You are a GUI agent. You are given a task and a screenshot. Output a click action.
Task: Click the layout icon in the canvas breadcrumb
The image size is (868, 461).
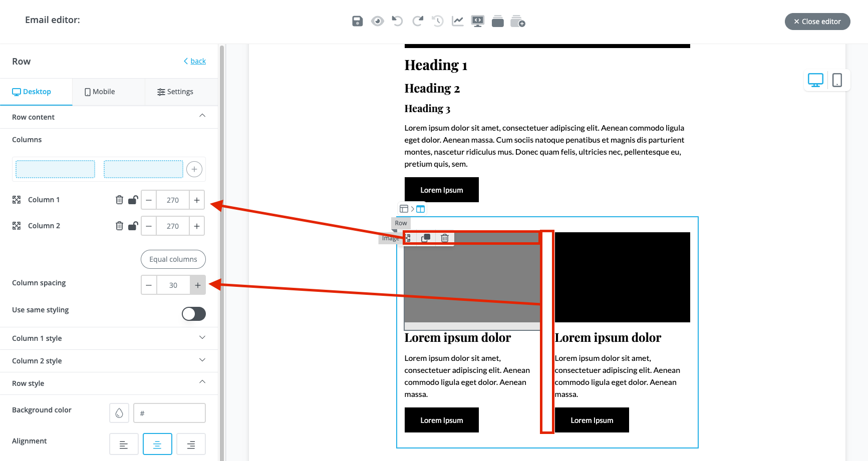(x=404, y=209)
